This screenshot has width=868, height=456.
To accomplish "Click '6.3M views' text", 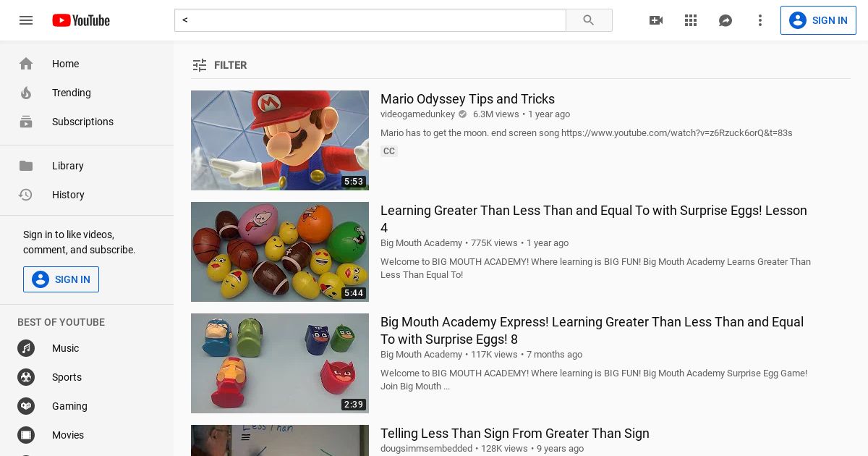I will (496, 114).
